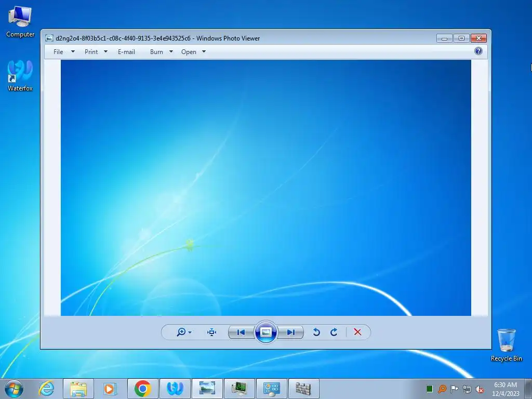Expand the Open dropdown arrow
This screenshot has width=532, height=399.
204,52
